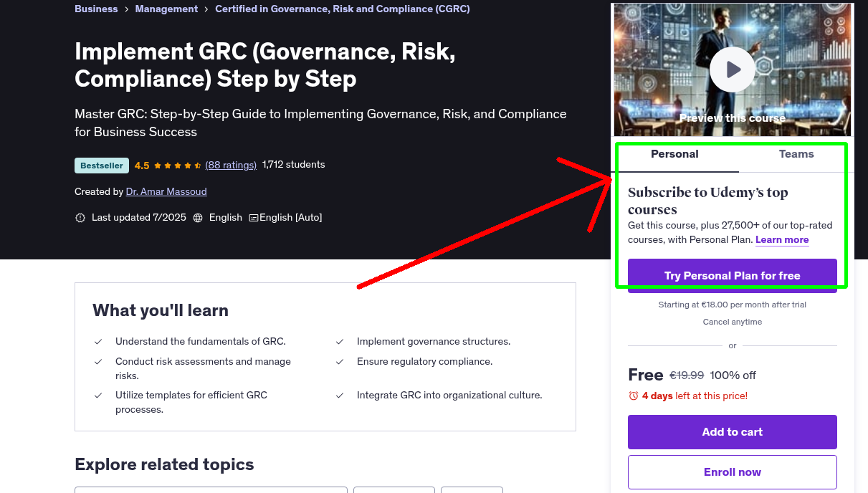Click checkmark next to 'Ensure regulatory compliance'
This screenshot has width=868, height=493.
click(340, 362)
